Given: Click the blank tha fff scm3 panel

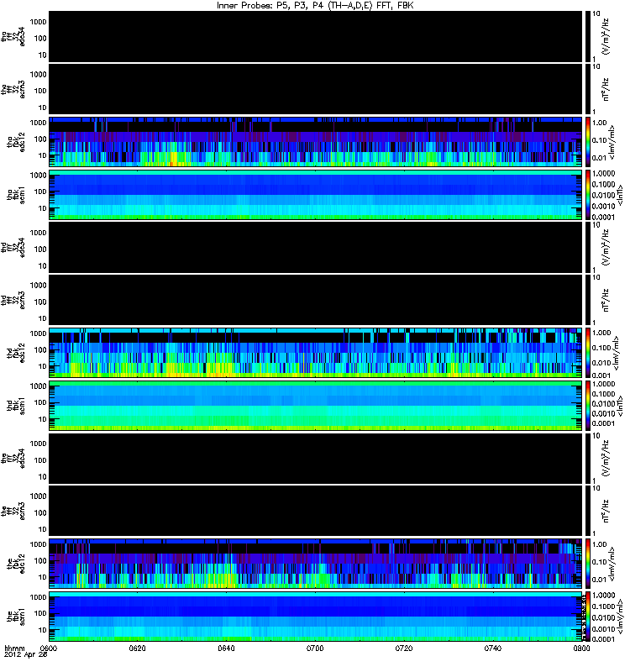Looking at the screenshot, I should click(316, 90).
